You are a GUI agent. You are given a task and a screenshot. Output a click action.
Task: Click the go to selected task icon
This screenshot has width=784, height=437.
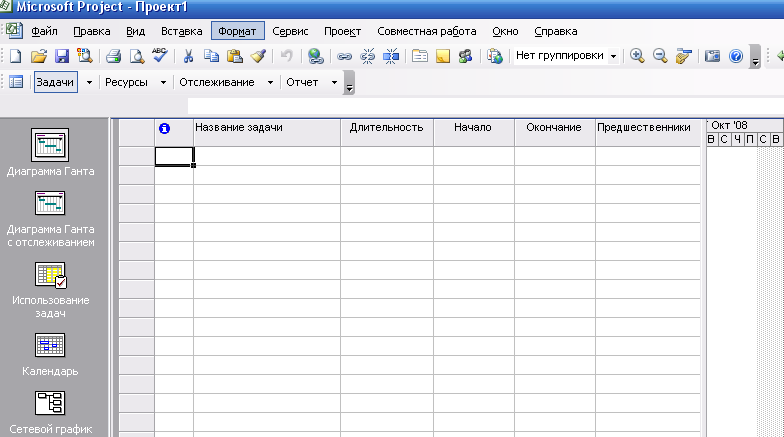(683, 56)
